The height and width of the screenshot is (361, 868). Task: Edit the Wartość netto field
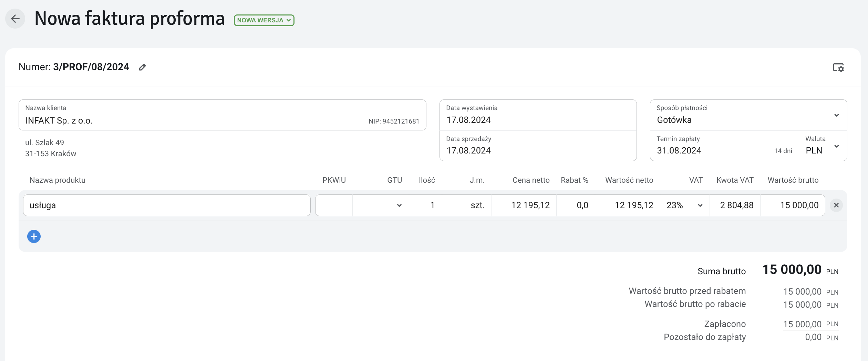coord(628,205)
